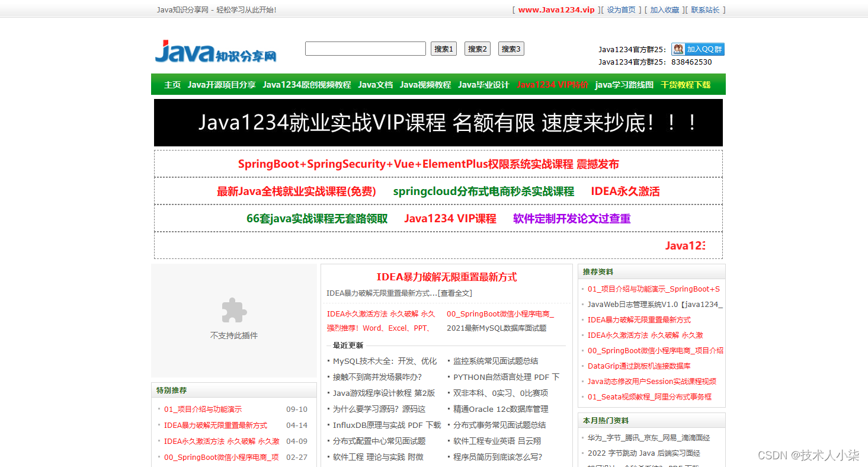The image size is (868, 467).
Task: Open IDEA永久激活方法 entry dated 04-09
Action: pyautogui.click(x=222, y=442)
